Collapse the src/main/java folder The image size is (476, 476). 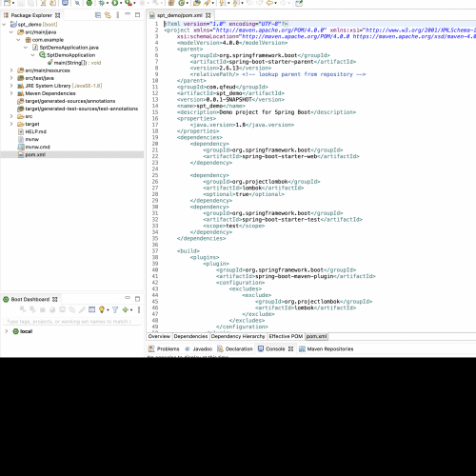coord(11,32)
